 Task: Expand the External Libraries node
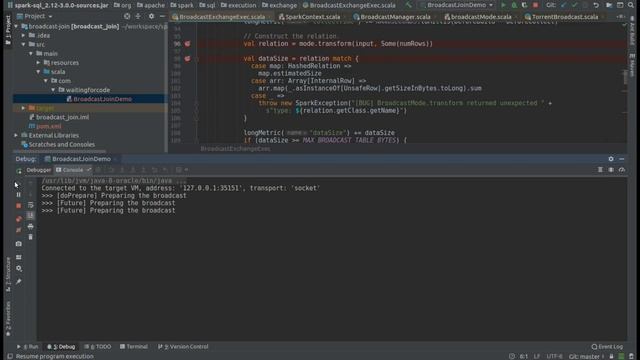point(16,135)
